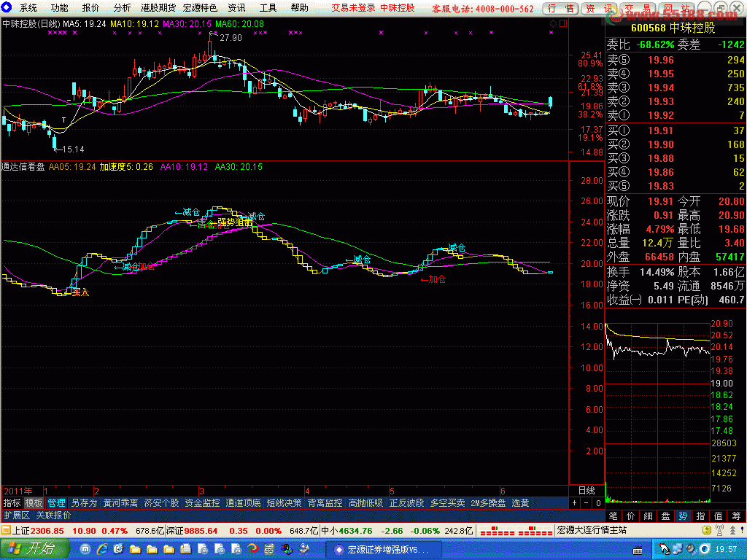
Task: Click the minus button in the indicator bar
Action: point(587,503)
